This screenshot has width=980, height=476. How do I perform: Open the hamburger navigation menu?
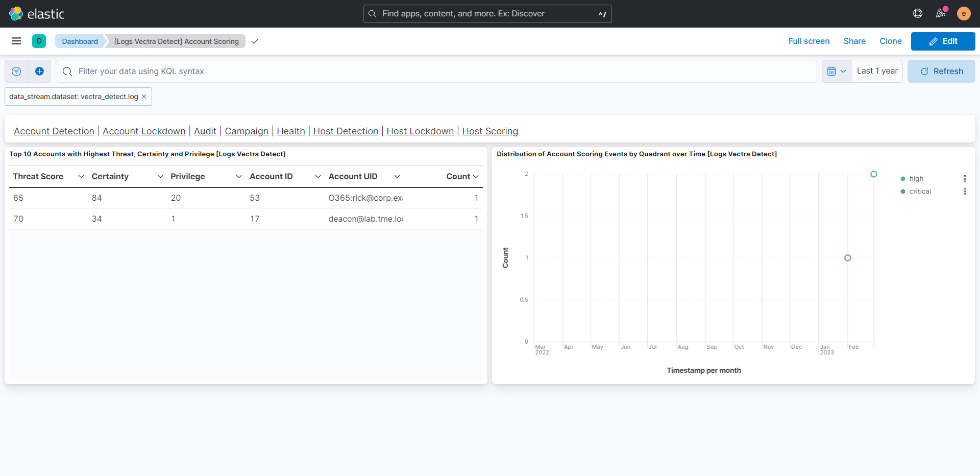16,41
